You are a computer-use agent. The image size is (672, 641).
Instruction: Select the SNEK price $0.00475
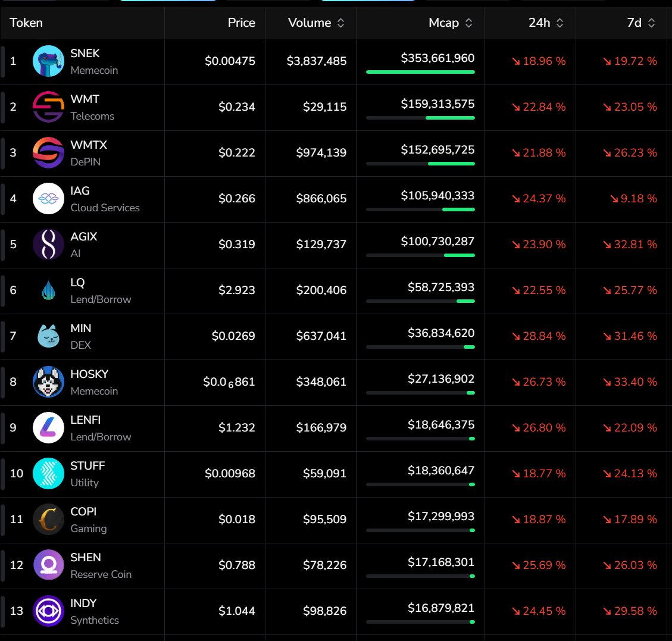click(230, 61)
